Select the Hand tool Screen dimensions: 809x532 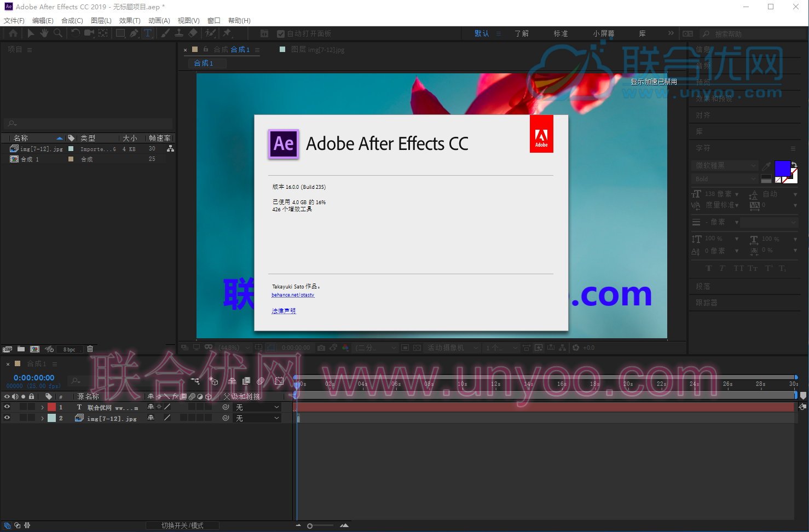click(x=44, y=33)
